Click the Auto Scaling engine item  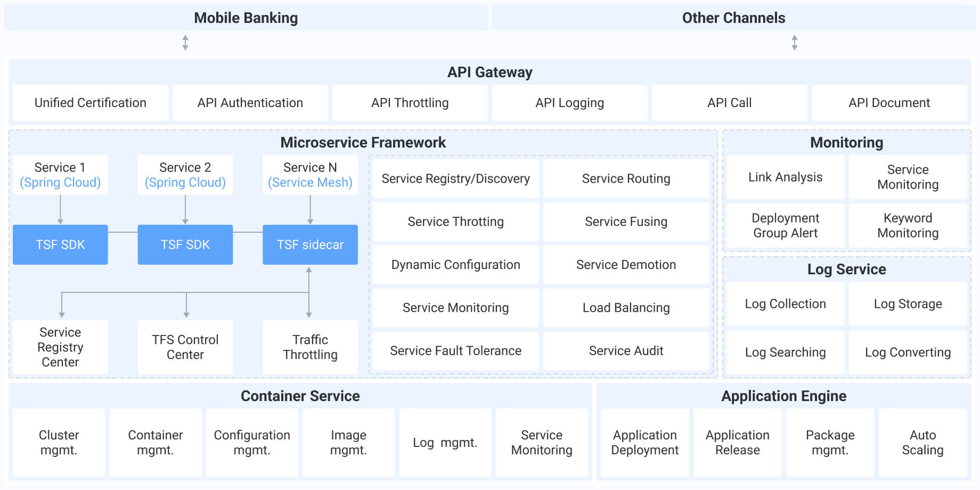[x=922, y=442]
